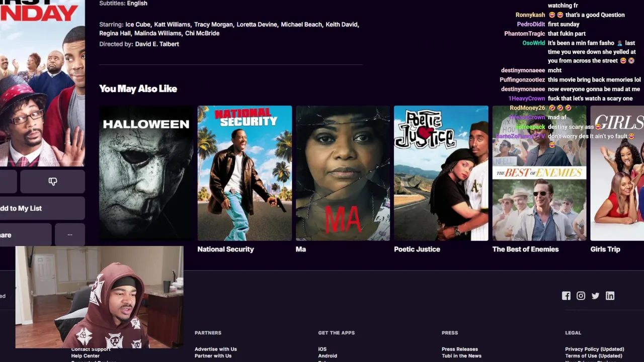Open Terms of Use (Updated) link

pyautogui.click(x=594, y=356)
